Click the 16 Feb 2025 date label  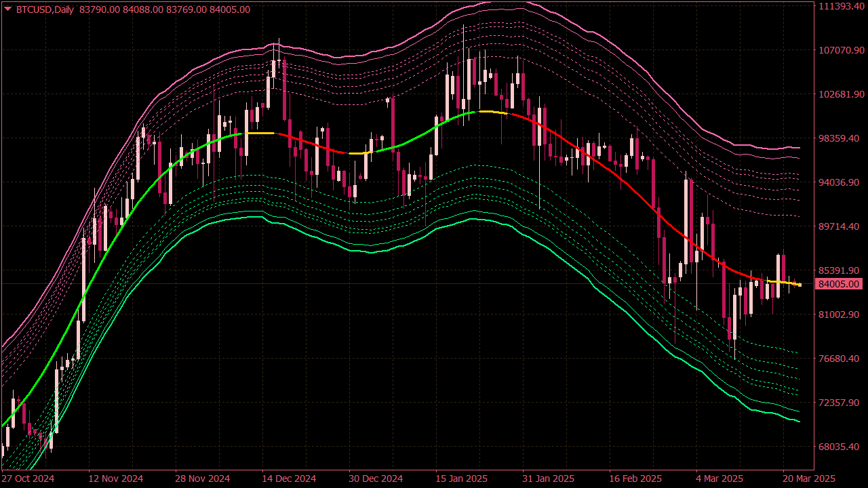pyautogui.click(x=636, y=479)
